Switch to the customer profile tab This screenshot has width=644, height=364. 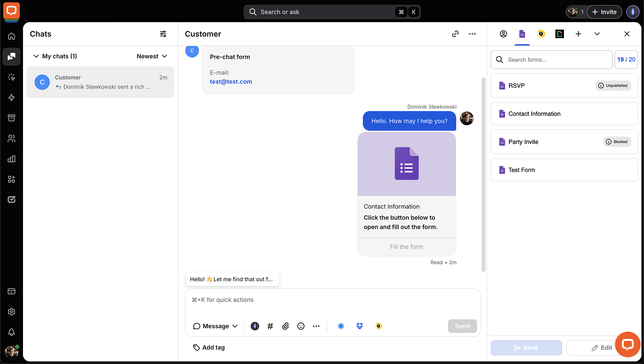pos(503,34)
